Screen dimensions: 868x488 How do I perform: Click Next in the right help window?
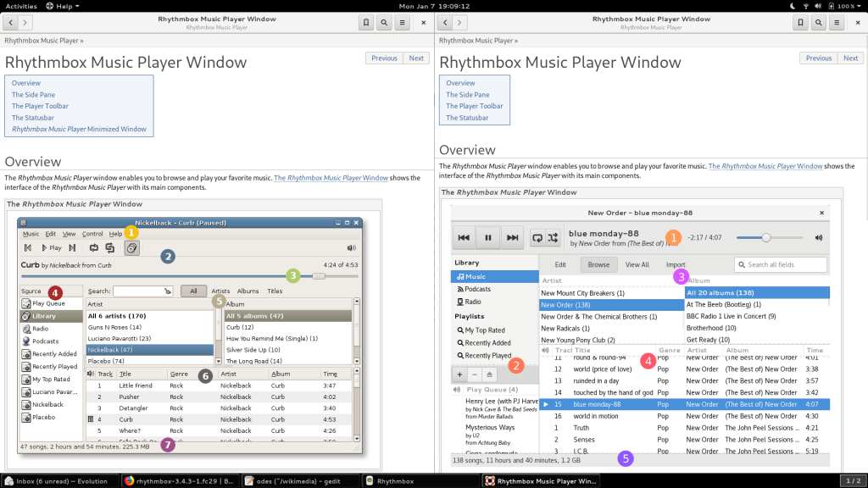851,58
